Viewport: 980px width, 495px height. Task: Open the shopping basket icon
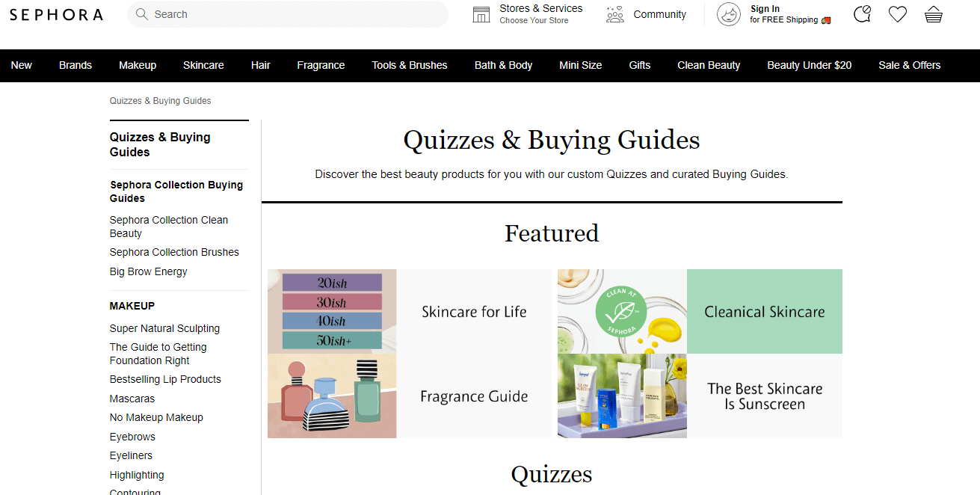pos(933,14)
